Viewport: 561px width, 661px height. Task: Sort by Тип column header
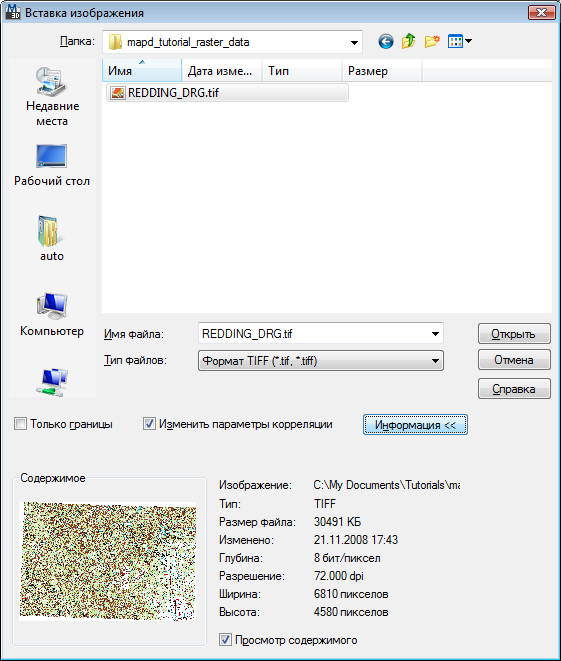click(302, 71)
